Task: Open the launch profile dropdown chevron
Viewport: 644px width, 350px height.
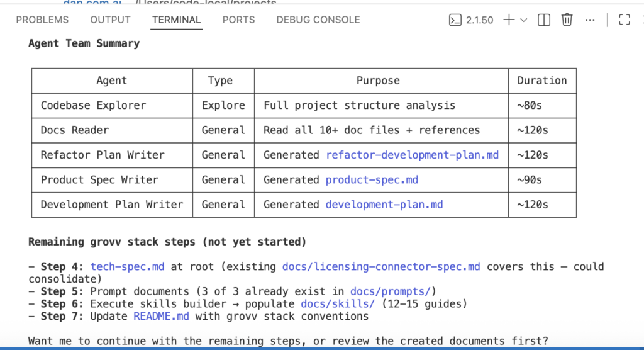Action: click(x=524, y=20)
